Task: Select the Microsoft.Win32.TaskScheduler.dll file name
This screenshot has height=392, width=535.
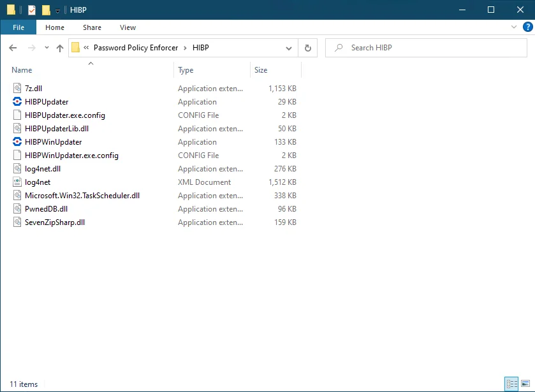Action: tap(82, 196)
